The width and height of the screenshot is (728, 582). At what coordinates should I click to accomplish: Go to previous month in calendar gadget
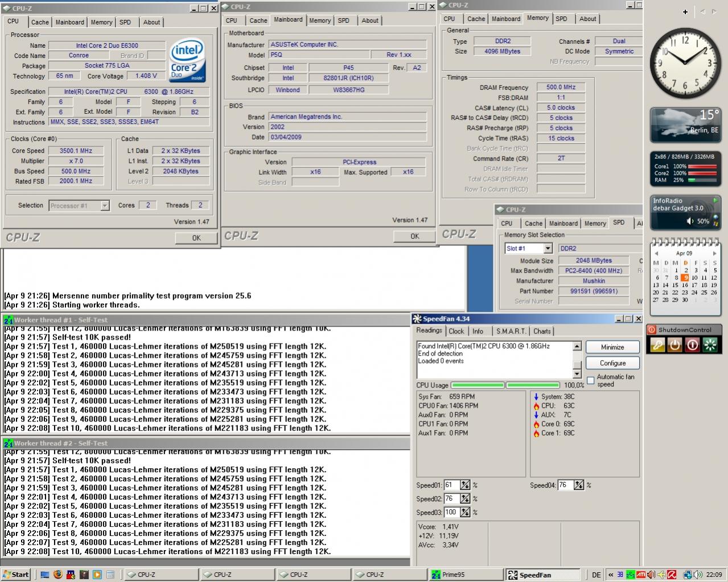(656, 253)
